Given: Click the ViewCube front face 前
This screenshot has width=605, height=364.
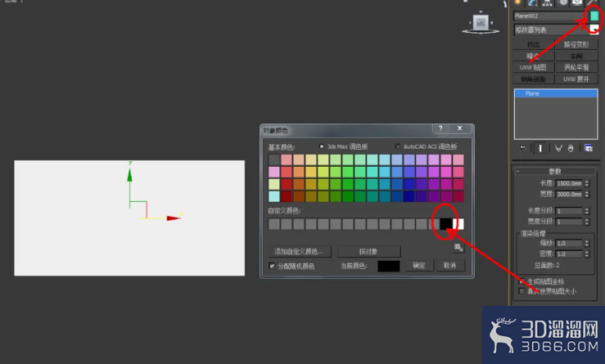Looking at the screenshot, I should [481, 23].
